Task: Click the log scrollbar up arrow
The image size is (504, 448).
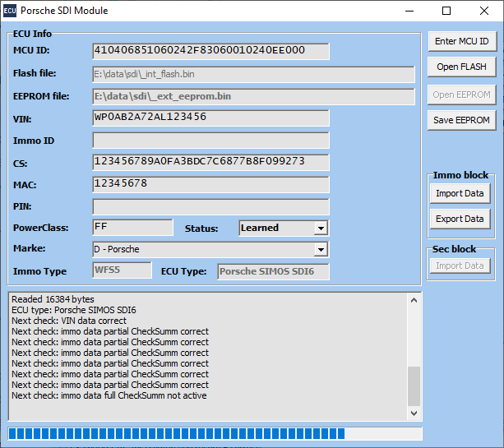Action: point(414,299)
